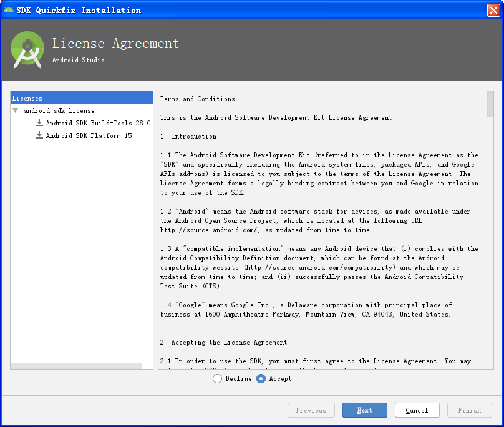Click the 'License Agreement' page title
The image size is (504, 427).
(x=116, y=44)
